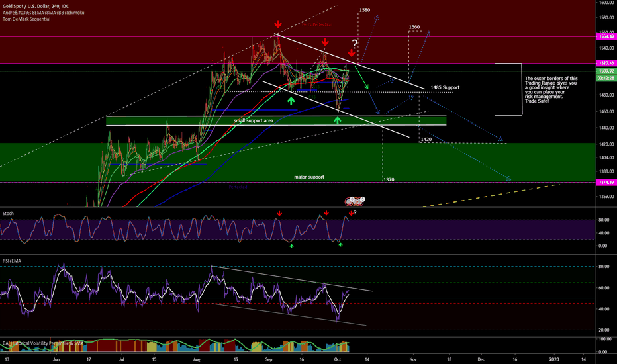Click the Nov date on time axis
Image resolution: width=617 pixels, height=364 pixels.
point(413,359)
